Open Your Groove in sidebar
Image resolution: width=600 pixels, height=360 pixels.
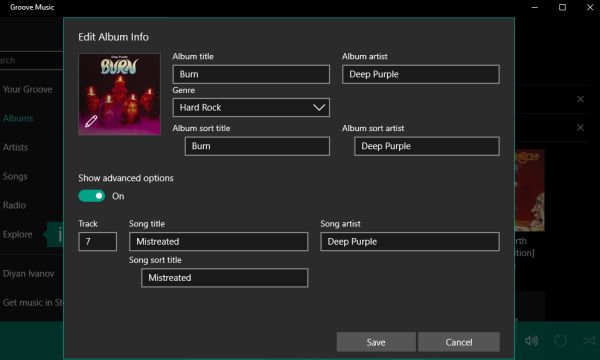coord(28,90)
